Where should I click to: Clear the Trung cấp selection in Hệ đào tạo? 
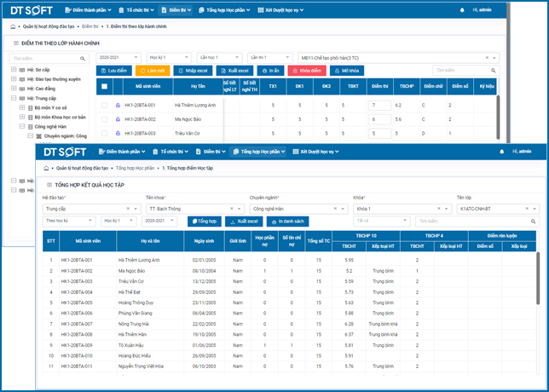128,209
